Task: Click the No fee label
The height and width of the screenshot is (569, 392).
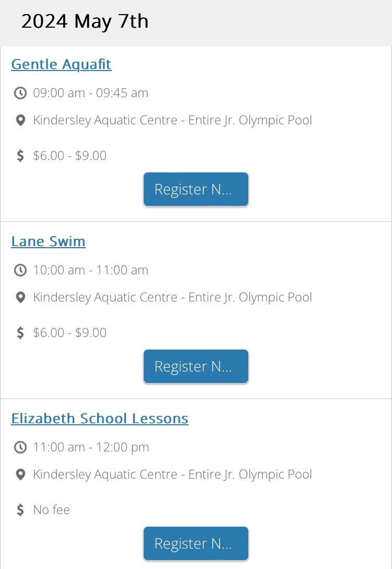Action: click(x=52, y=509)
